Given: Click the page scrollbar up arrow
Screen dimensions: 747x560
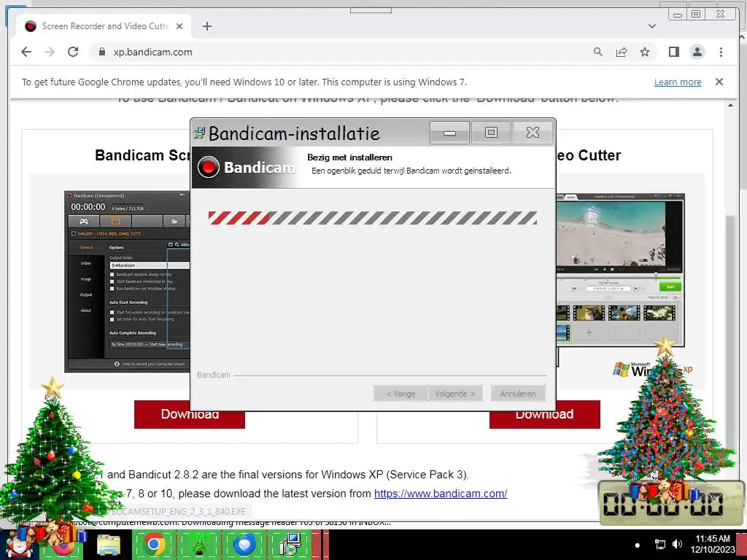Looking at the screenshot, I should click(x=730, y=105).
